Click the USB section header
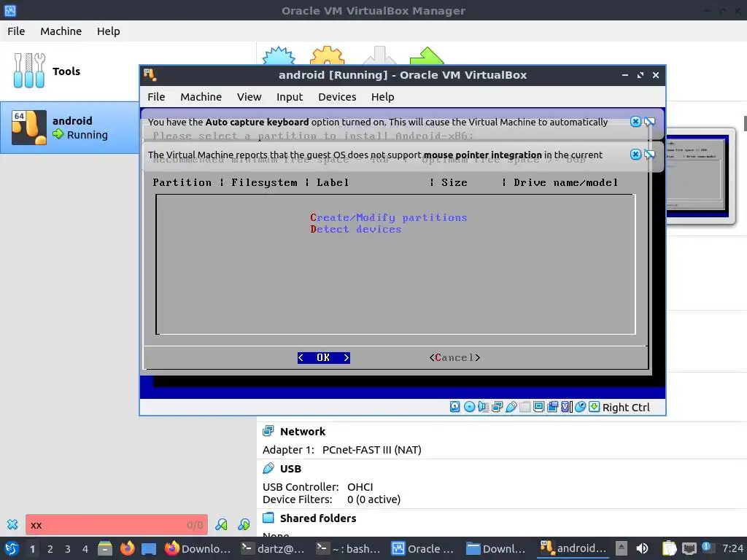 pos(290,469)
